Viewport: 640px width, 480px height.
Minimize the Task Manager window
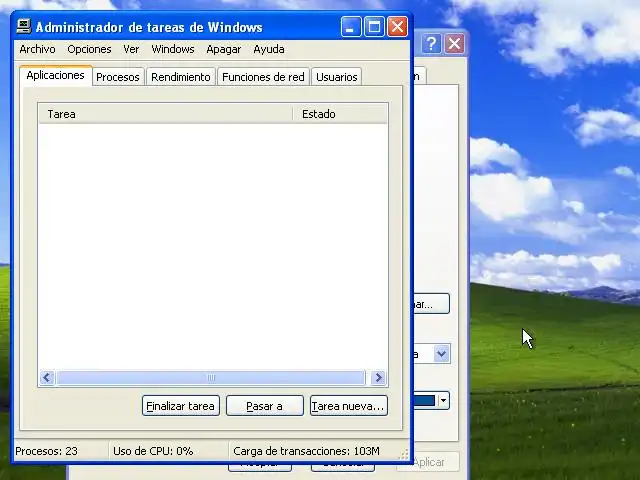tap(351, 27)
